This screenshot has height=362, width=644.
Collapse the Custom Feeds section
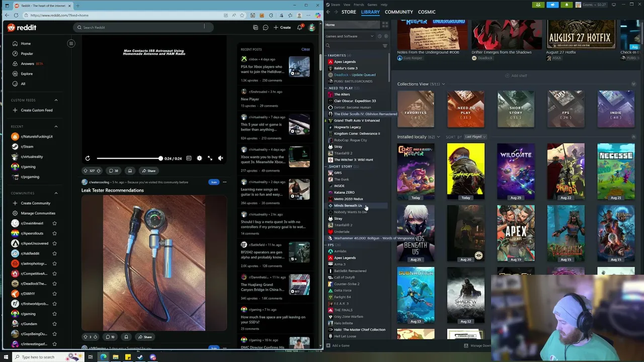pyautogui.click(x=56, y=100)
